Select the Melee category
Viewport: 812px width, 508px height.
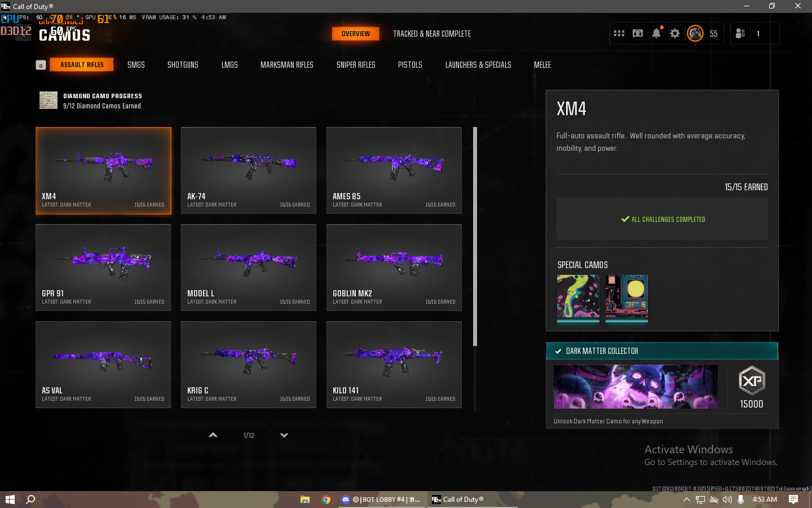[542, 65]
